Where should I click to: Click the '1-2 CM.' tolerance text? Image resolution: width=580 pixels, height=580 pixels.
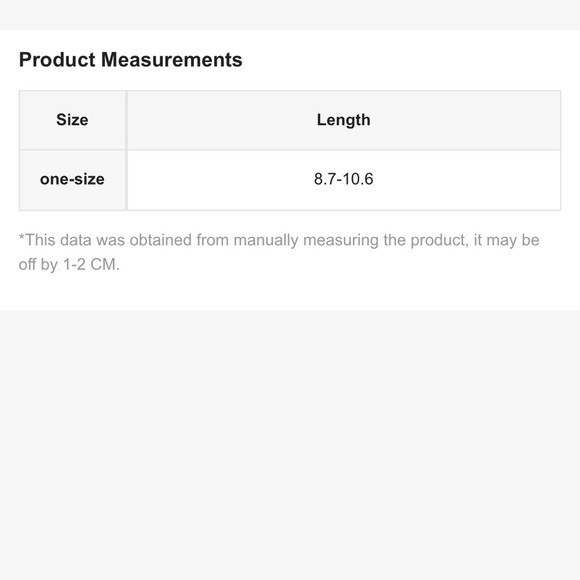[91, 264]
